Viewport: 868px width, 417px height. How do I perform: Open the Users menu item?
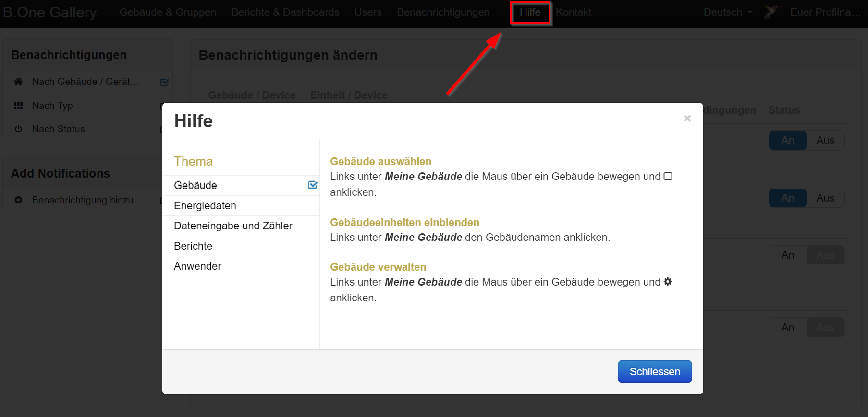[368, 12]
